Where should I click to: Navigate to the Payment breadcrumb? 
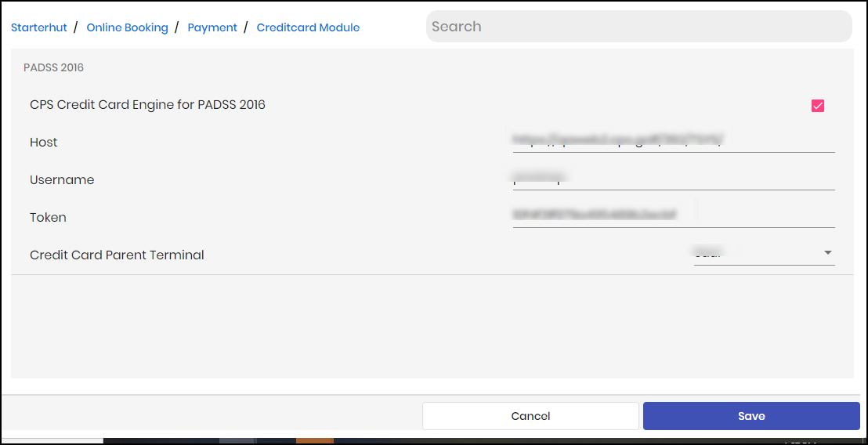[x=212, y=27]
